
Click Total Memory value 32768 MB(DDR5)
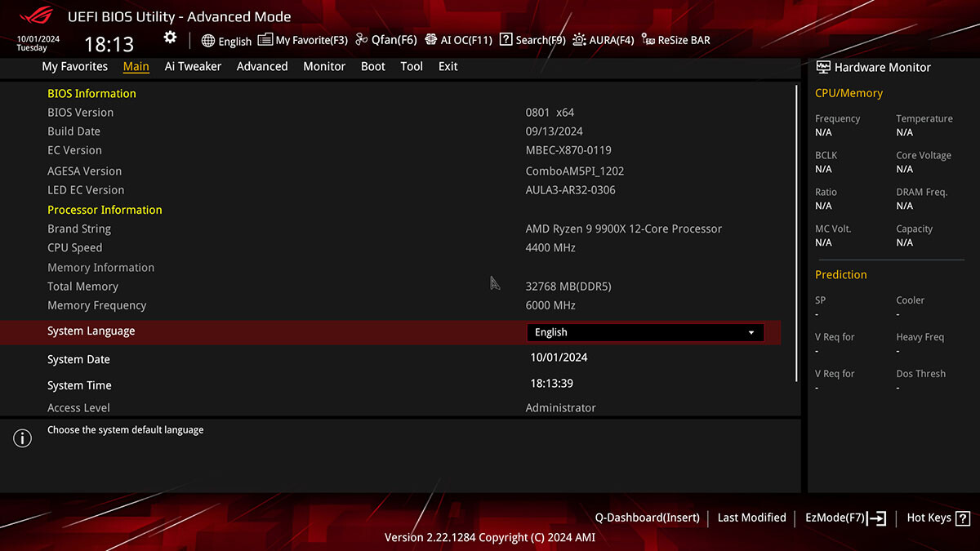(x=568, y=287)
